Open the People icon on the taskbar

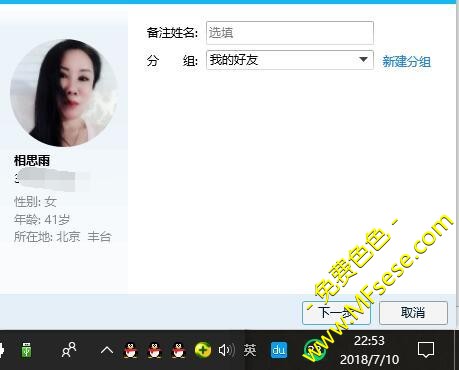pyautogui.click(x=69, y=350)
